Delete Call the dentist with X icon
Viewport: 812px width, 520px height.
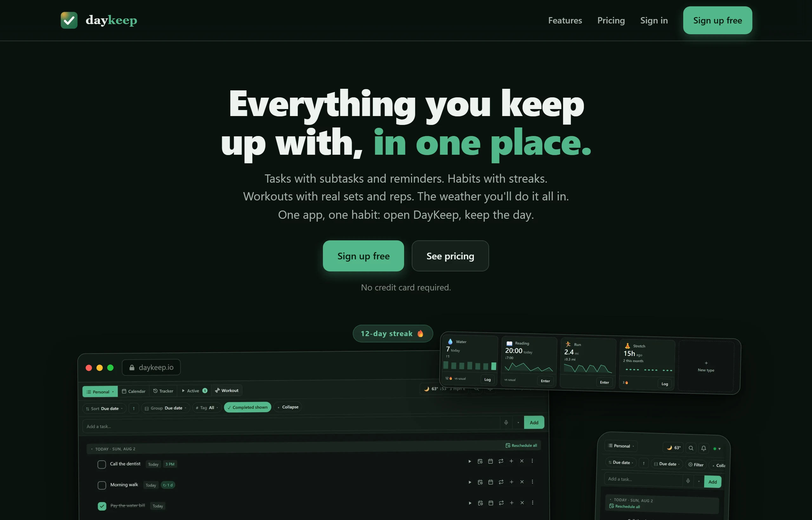coord(522,461)
